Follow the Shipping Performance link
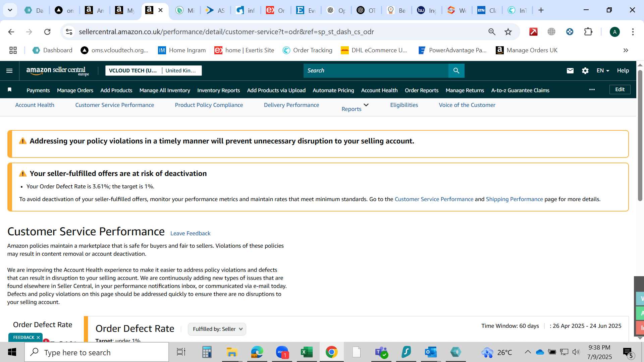The width and height of the screenshot is (644, 362). point(514,199)
